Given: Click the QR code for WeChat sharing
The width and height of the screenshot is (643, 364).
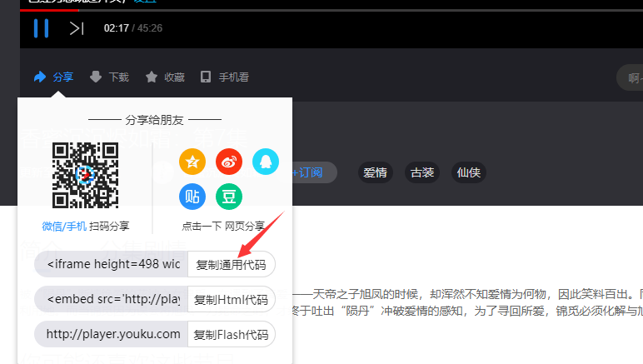Looking at the screenshot, I should tap(85, 175).
